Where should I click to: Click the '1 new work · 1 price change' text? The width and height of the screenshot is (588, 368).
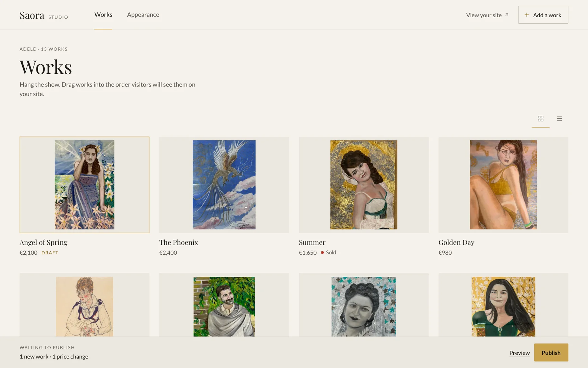coord(54,356)
